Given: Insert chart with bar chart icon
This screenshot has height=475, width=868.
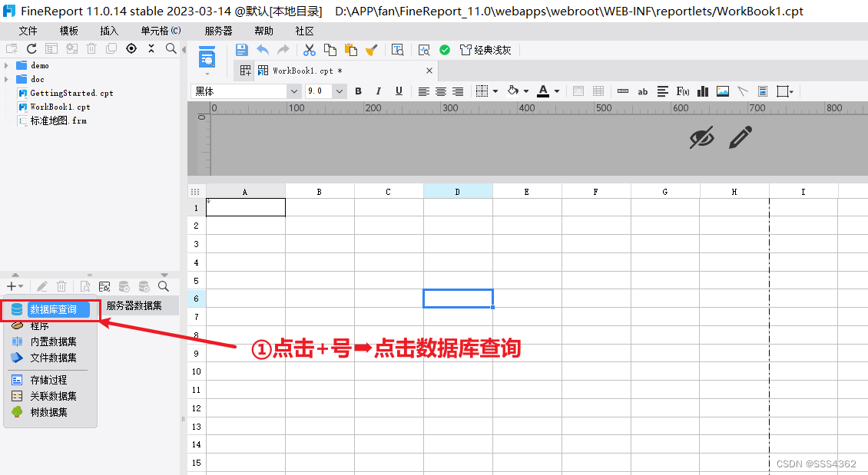Looking at the screenshot, I should (x=703, y=91).
